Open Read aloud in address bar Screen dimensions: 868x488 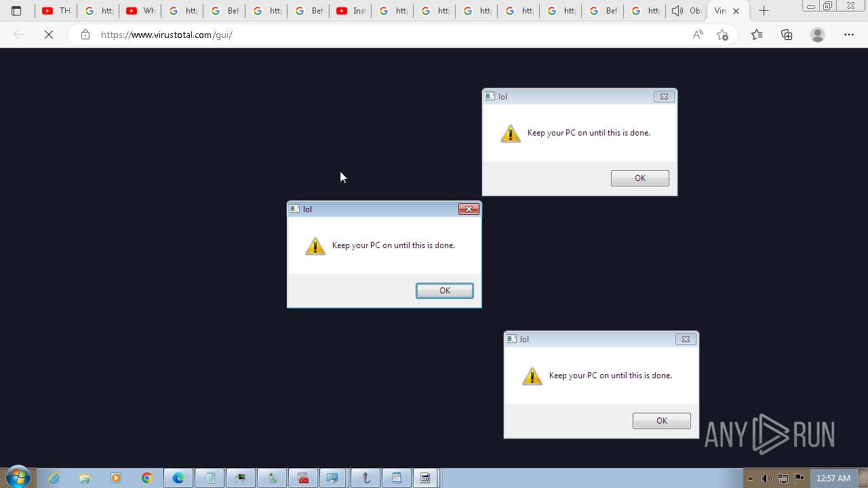698,35
